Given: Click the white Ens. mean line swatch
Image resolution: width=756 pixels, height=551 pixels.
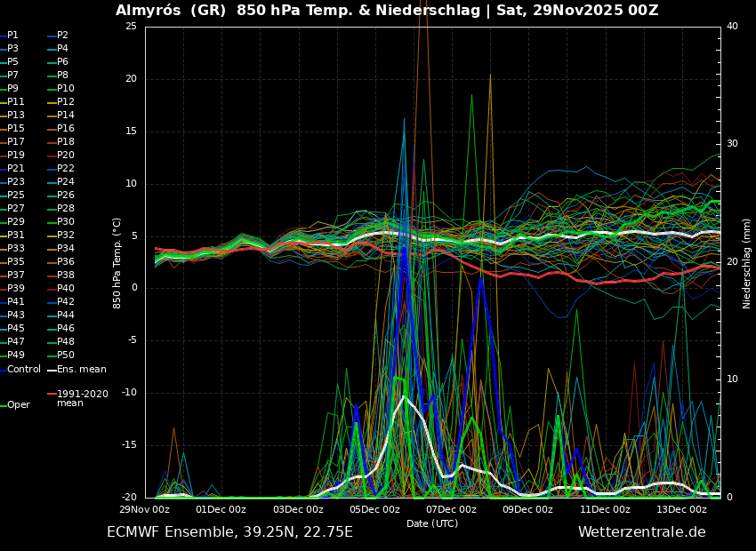Looking at the screenshot, I should pyautogui.click(x=52, y=371).
